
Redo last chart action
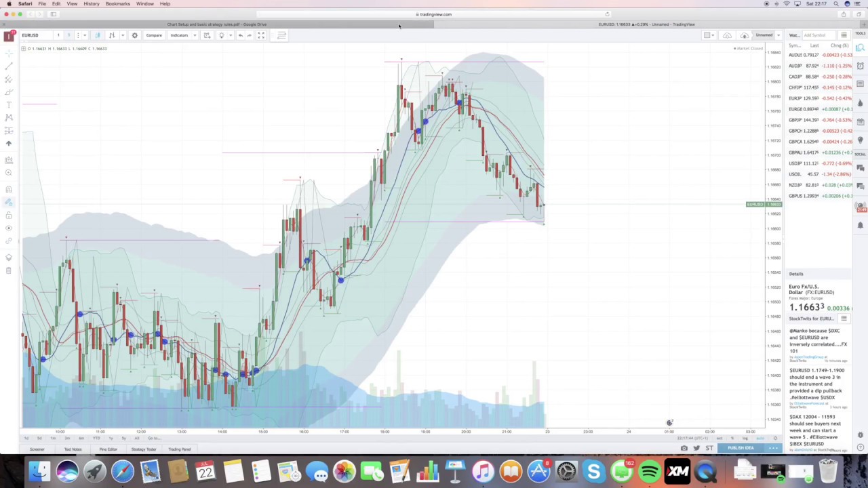250,35
